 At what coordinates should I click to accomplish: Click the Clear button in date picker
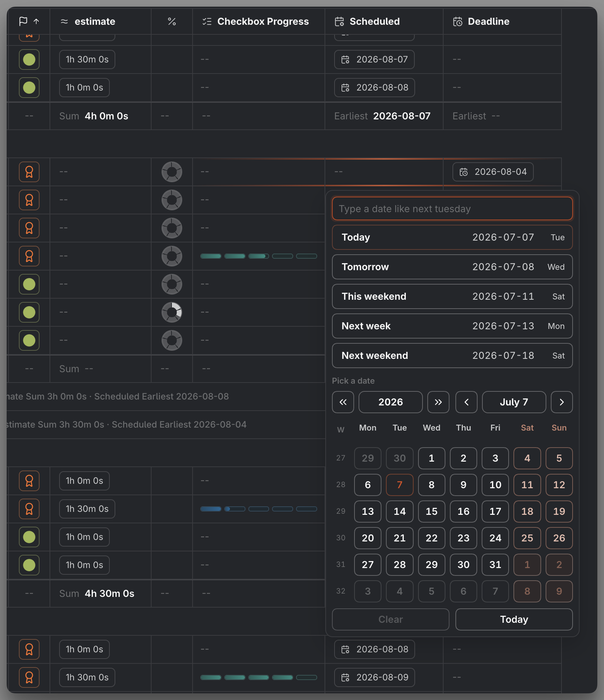[x=391, y=619]
